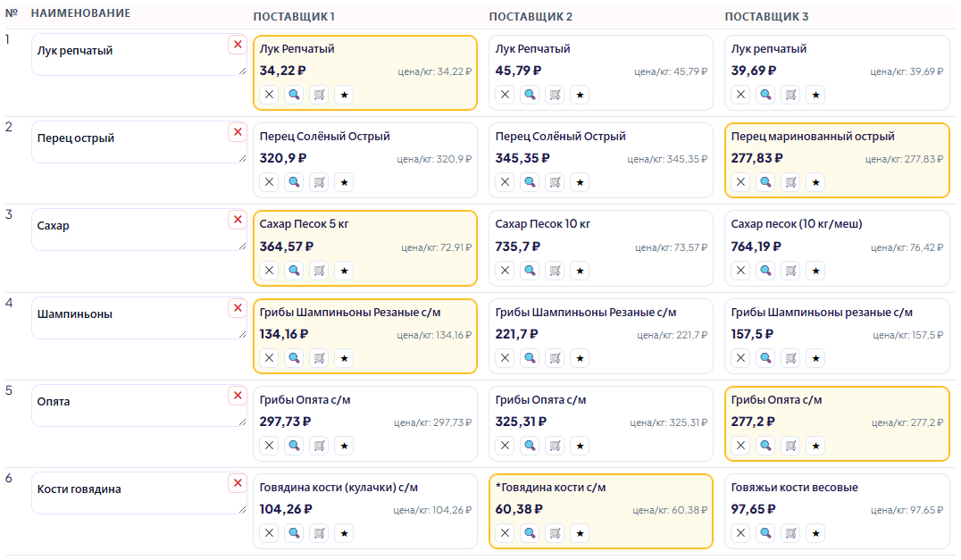Star the Сахар песок (10 кг/меш) offer
Image resolution: width=961 pixels, height=560 pixels.
[x=815, y=271]
